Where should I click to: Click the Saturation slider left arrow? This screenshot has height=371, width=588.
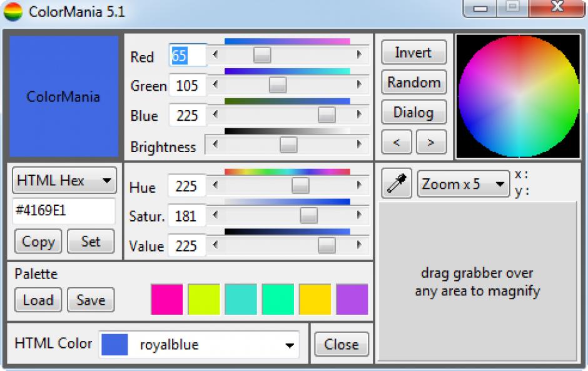[x=215, y=215]
